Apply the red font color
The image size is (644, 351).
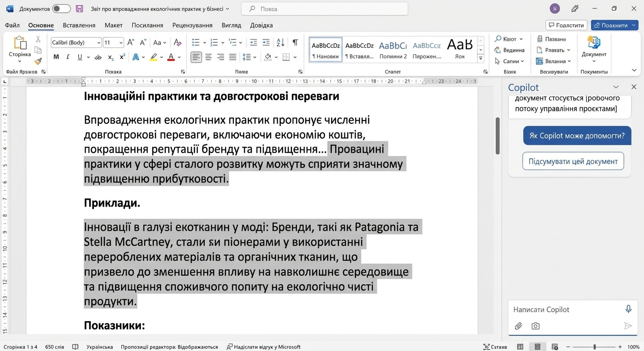coord(171,57)
